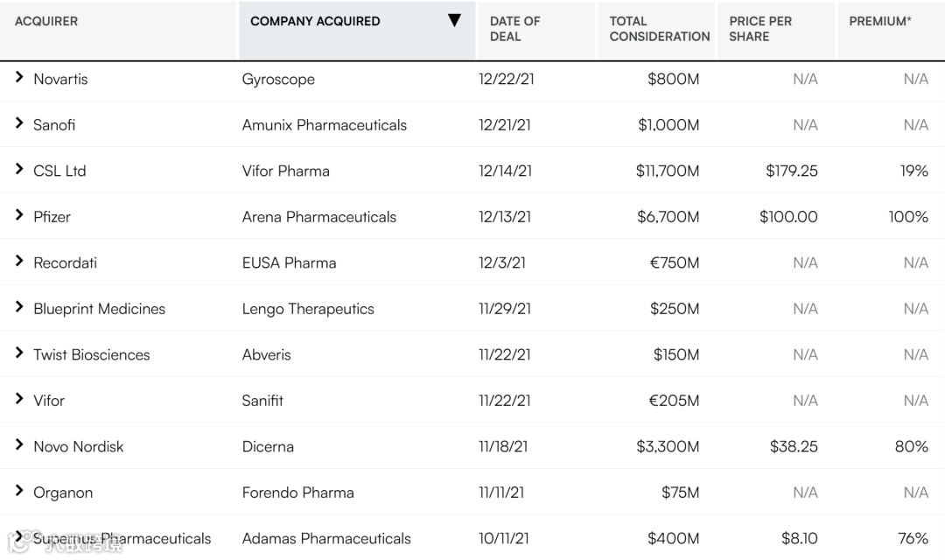Select the Company Acquired column header
This screenshot has height=560, width=945.
[x=315, y=21]
